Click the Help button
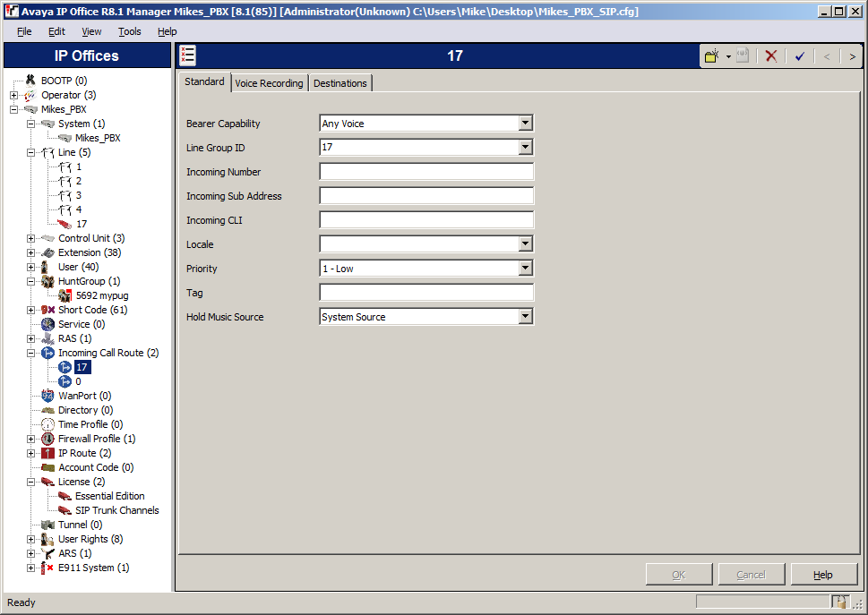The width and height of the screenshot is (868, 615). (823, 575)
